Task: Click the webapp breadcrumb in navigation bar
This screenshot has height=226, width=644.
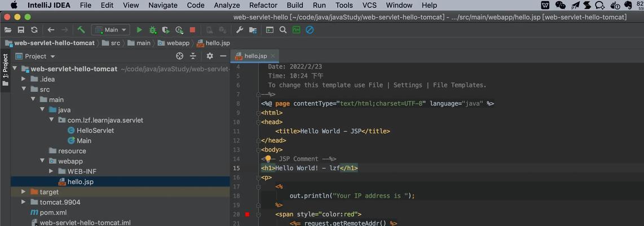Action: [x=173, y=43]
